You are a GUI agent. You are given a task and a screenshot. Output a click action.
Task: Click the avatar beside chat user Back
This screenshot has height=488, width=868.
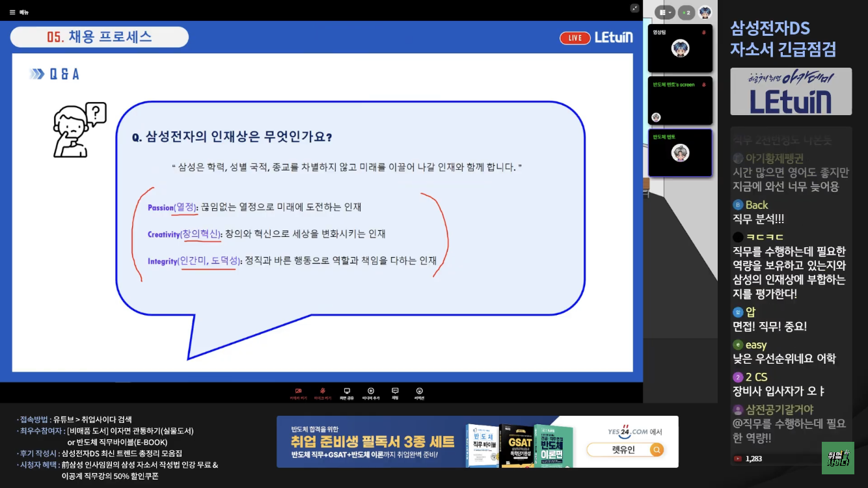738,205
